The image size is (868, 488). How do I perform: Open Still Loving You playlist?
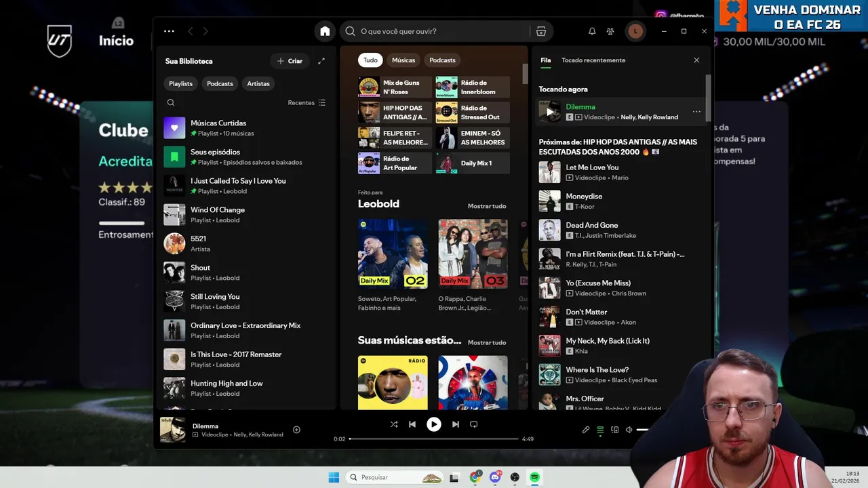click(x=246, y=302)
